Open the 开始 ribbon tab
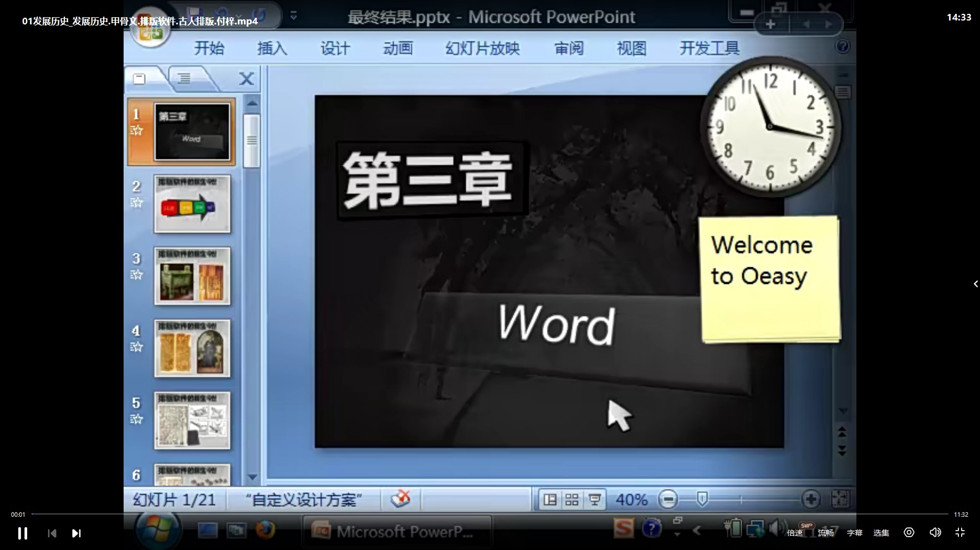This screenshot has width=980, height=550. [209, 48]
